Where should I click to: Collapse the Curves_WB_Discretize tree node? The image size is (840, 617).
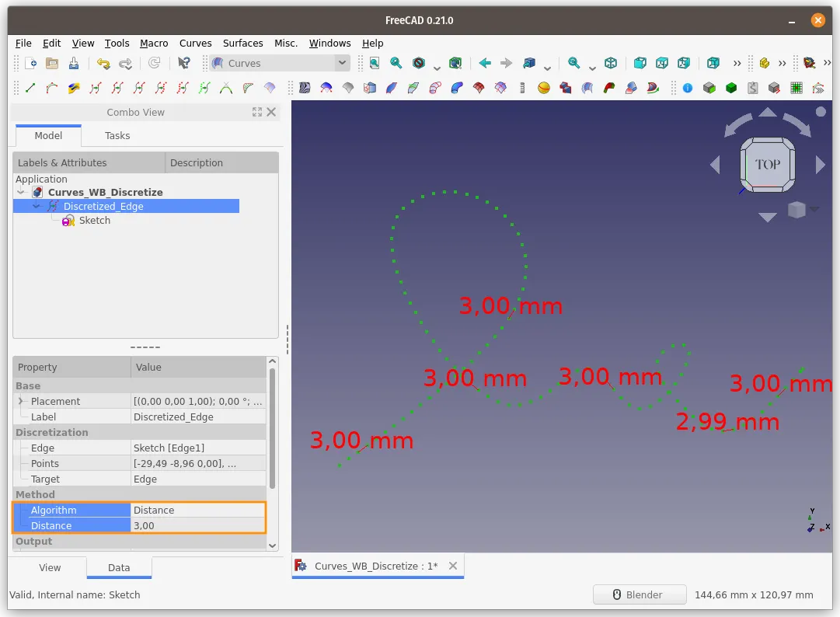point(21,192)
